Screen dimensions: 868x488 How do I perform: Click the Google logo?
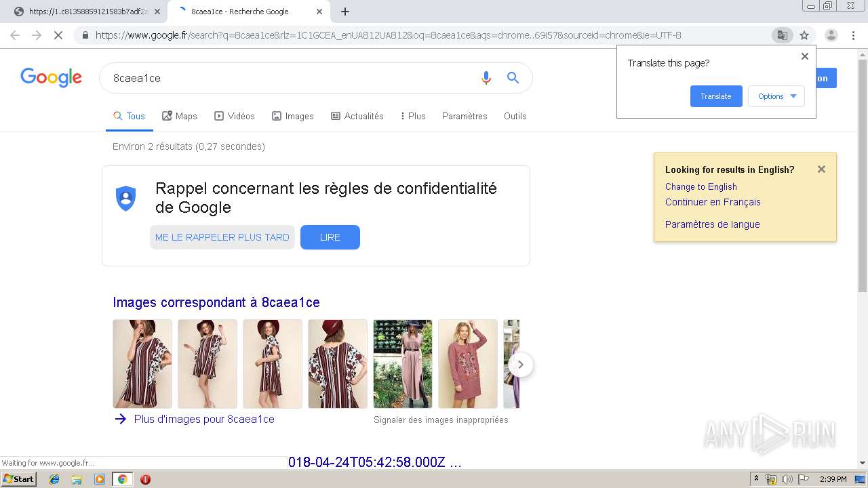(51, 77)
